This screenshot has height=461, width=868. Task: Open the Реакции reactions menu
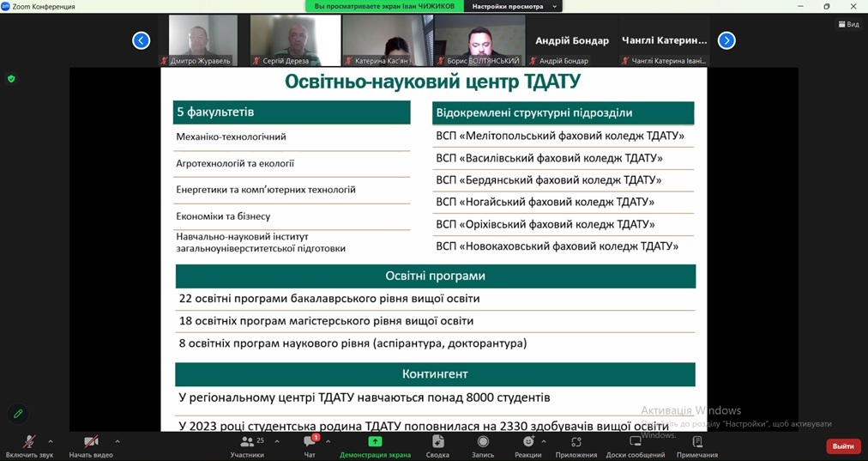528,446
